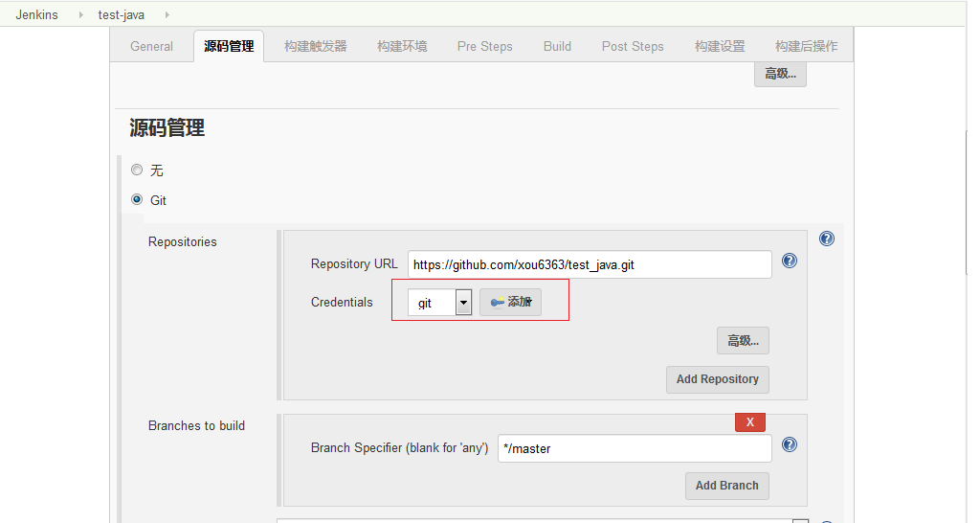Viewport: 980px width, 523px height.
Task: Switch to the 构建设置 tab
Action: pyautogui.click(x=720, y=46)
